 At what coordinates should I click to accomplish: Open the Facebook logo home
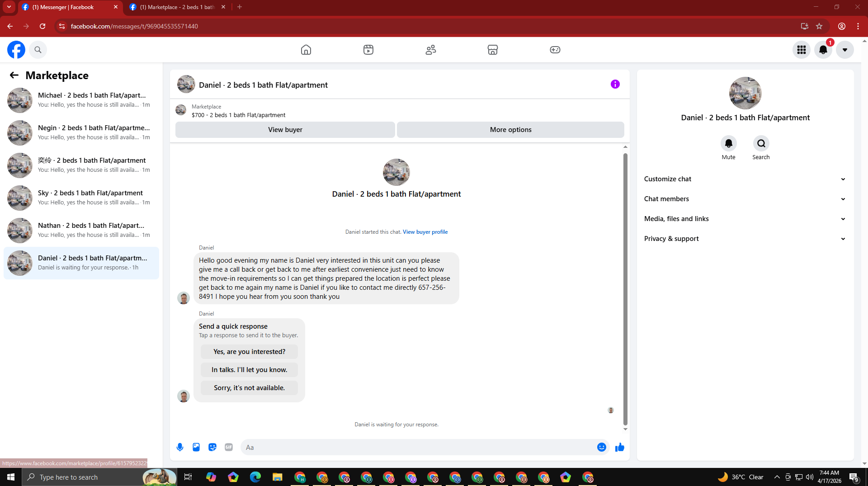pyautogui.click(x=16, y=50)
